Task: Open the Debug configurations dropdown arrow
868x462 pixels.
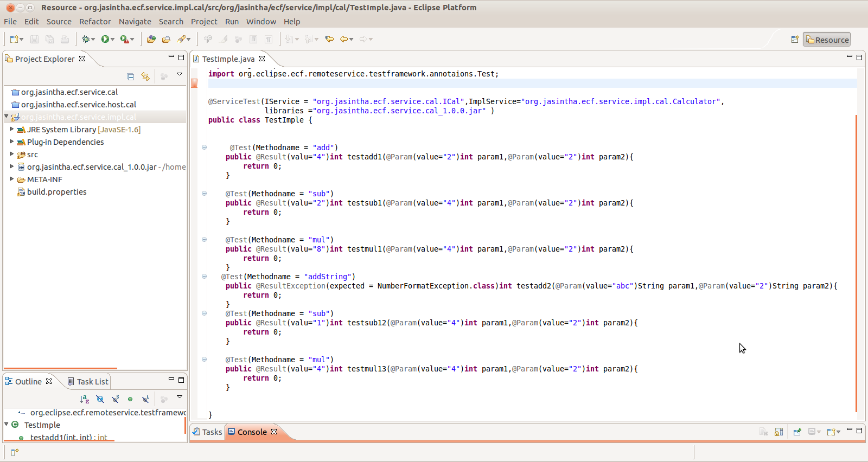Action: 93,39
